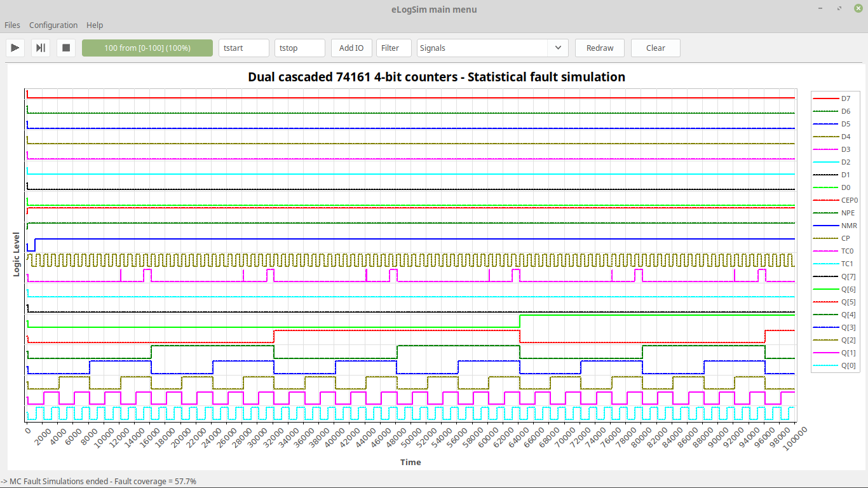Expand the Signals combo box arrow

[x=558, y=48]
